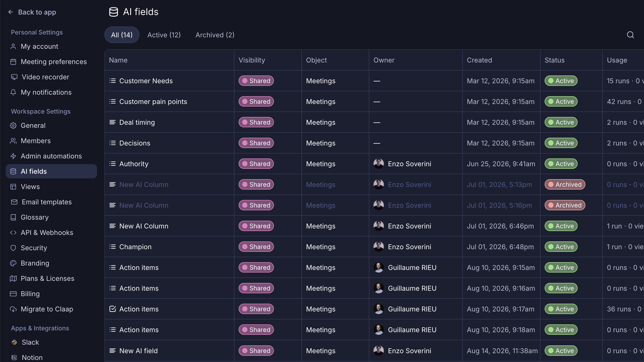Open Views in the sidebar
The height and width of the screenshot is (362, 644).
(x=51, y=187)
